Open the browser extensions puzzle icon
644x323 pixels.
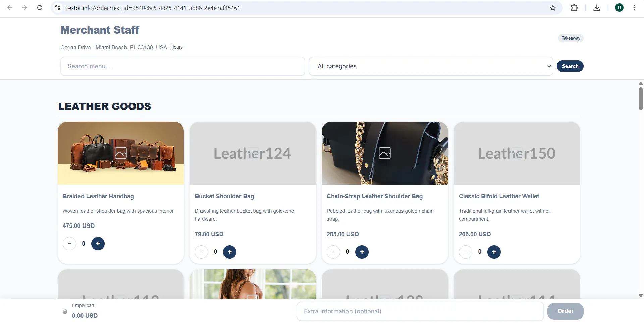coord(574,8)
